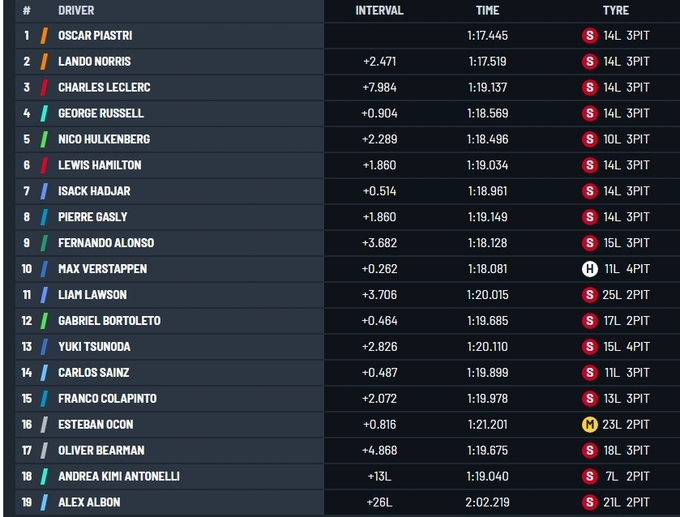Click the position number column header
Image resolution: width=680 pixels, height=517 pixels.
click(26, 10)
